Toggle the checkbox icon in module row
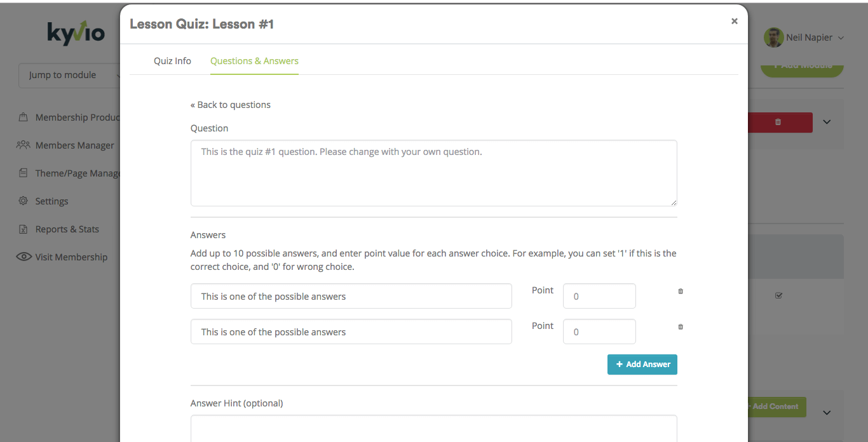868x442 pixels. pos(778,295)
